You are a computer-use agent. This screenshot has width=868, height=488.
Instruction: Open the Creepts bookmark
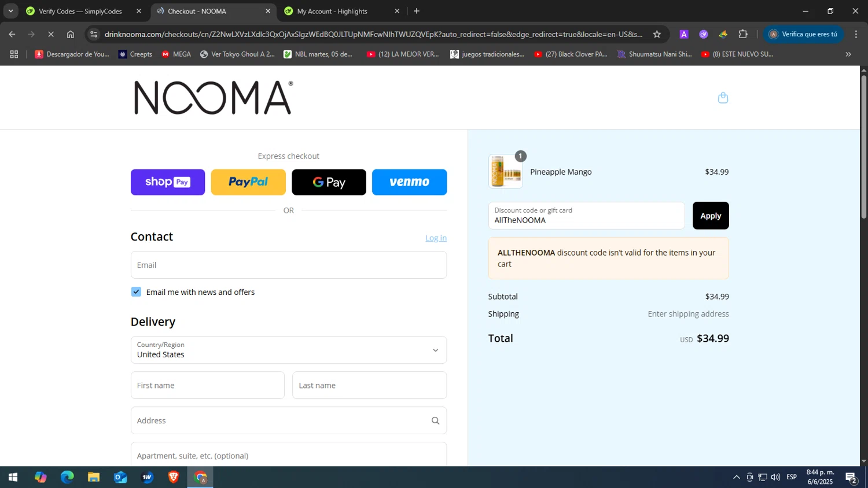pos(135,54)
